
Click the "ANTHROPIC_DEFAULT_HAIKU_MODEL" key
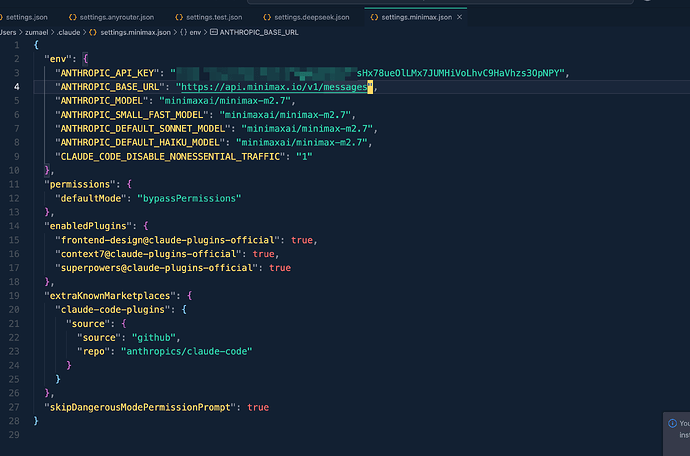pos(140,143)
